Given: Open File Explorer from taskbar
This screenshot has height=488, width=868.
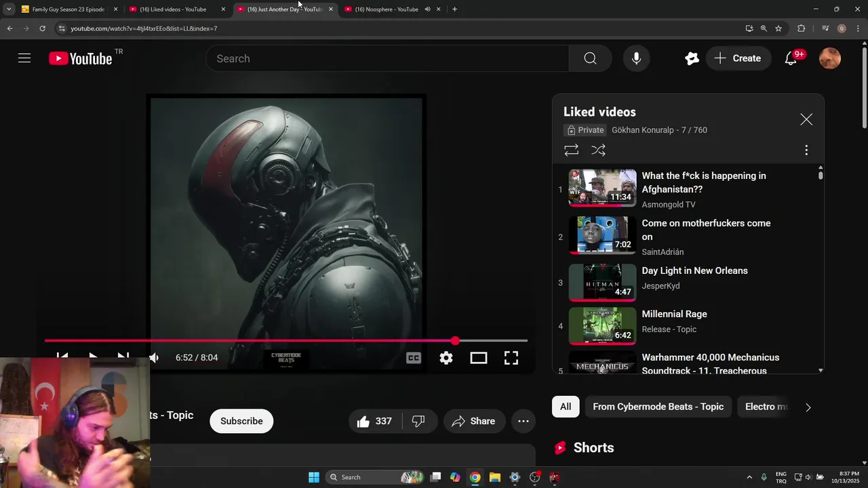Looking at the screenshot, I should [x=495, y=477].
